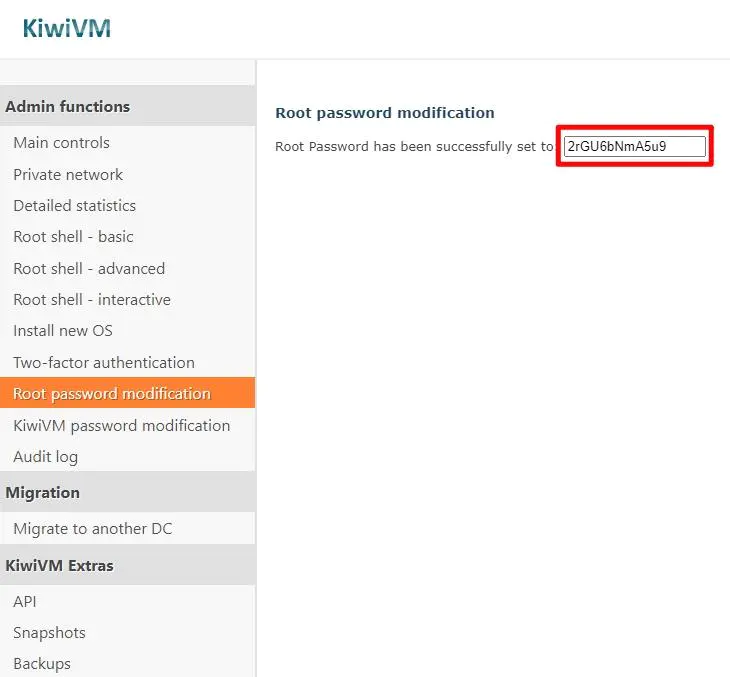Viewport: 730px width, 677px height.
Task: Open Backups page
Action: click(42, 664)
